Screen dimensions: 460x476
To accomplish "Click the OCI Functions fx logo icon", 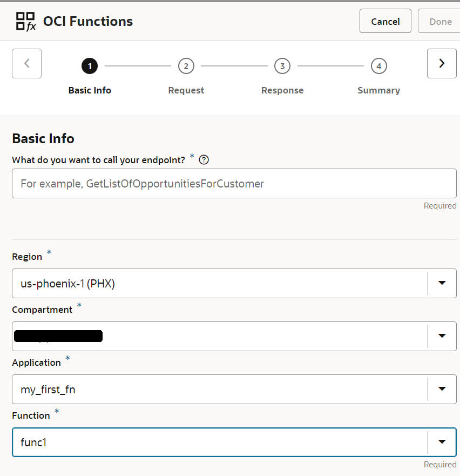I will coord(26,22).
